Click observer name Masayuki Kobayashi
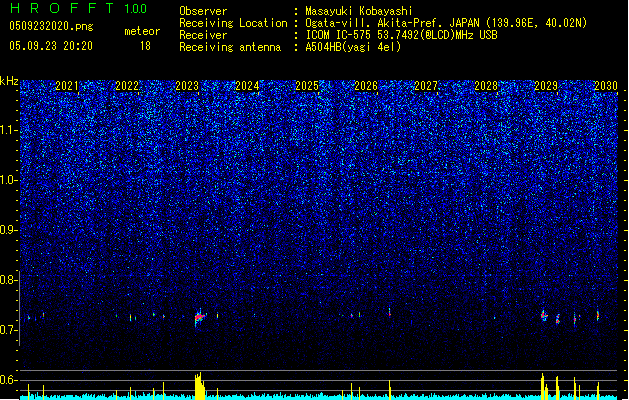The image size is (629, 400). click(359, 11)
